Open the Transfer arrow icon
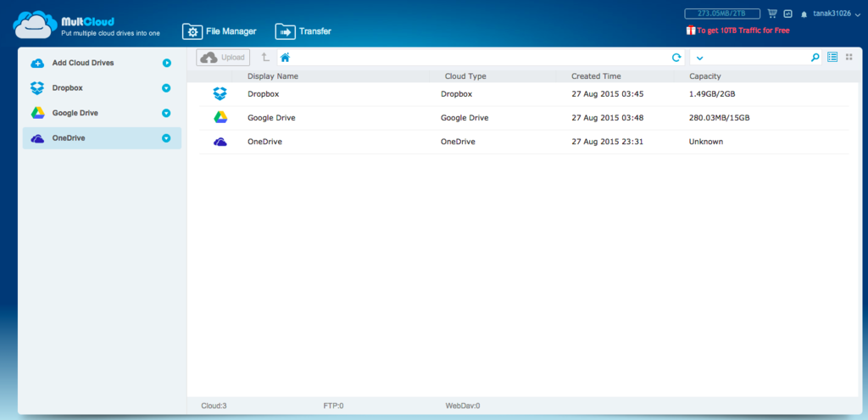The width and height of the screenshot is (868, 420). coord(285,31)
